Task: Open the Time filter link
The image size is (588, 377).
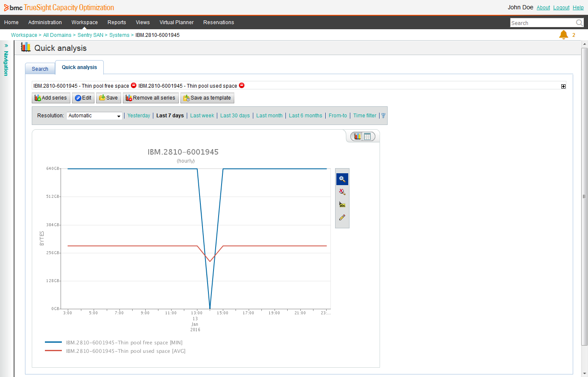Action: pyautogui.click(x=365, y=116)
